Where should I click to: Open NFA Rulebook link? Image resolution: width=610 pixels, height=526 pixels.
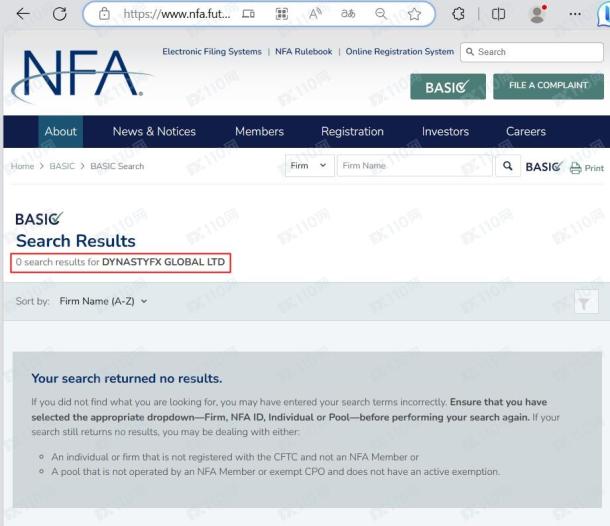[x=303, y=51]
